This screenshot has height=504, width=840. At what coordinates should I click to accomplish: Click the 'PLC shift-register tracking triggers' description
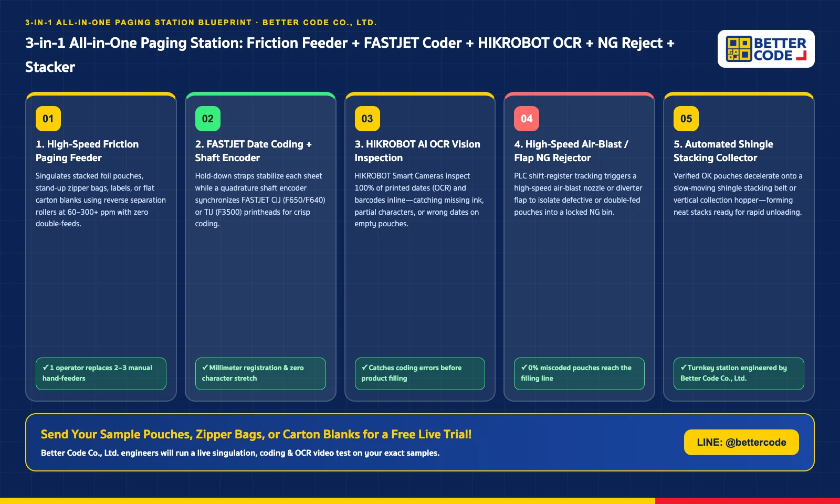click(579, 194)
